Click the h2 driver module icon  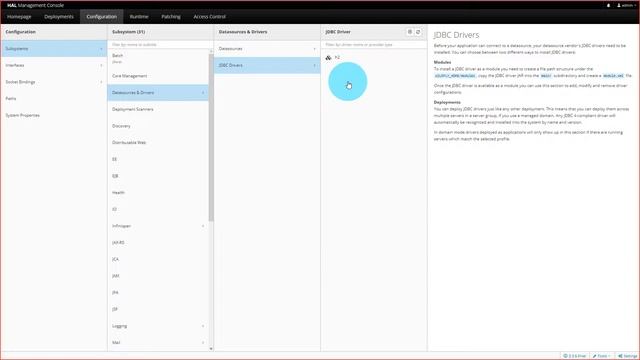point(328,58)
